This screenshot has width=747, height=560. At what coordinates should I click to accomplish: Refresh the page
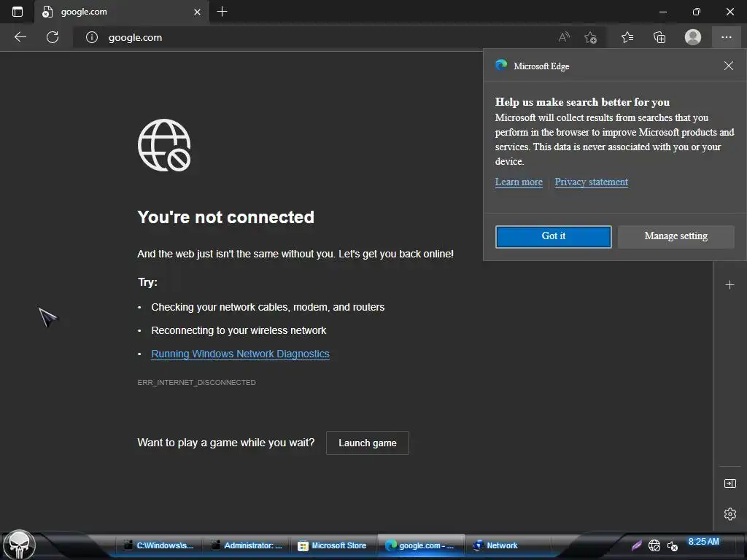click(x=53, y=37)
